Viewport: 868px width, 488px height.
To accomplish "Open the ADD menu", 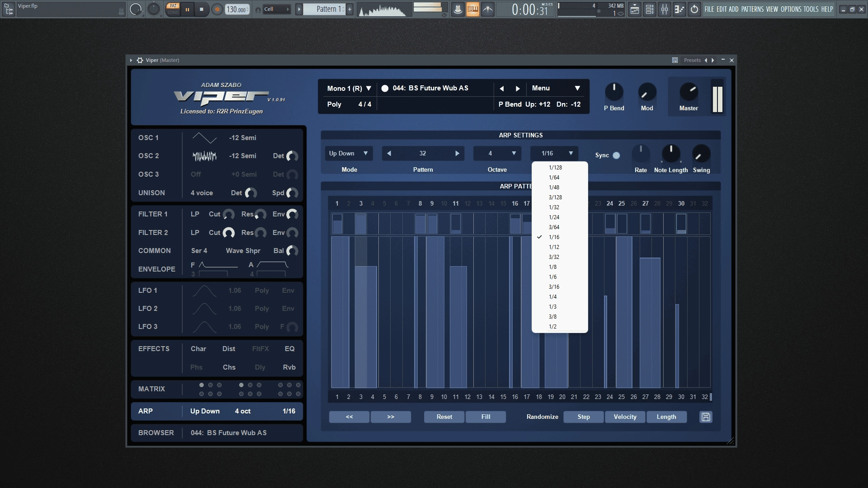I will [733, 9].
